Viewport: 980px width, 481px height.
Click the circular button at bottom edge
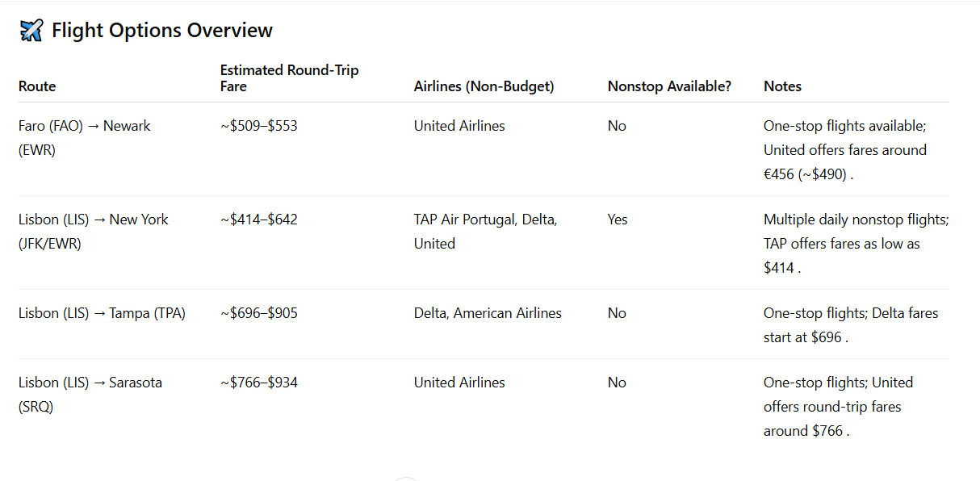pyautogui.click(x=406, y=477)
